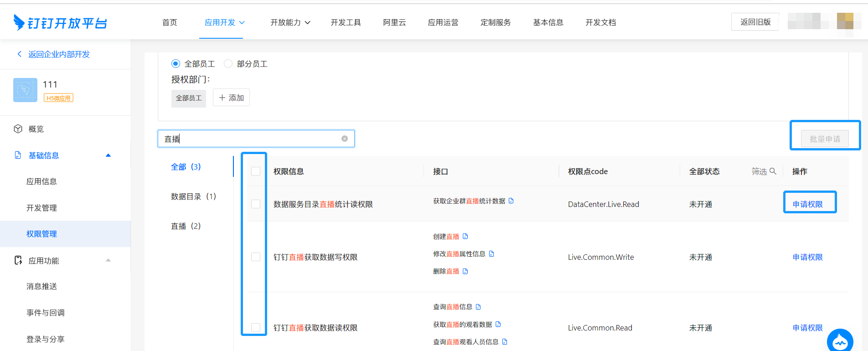Select the 全部 (3) category tab
The image size is (868, 351).
pos(186,167)
